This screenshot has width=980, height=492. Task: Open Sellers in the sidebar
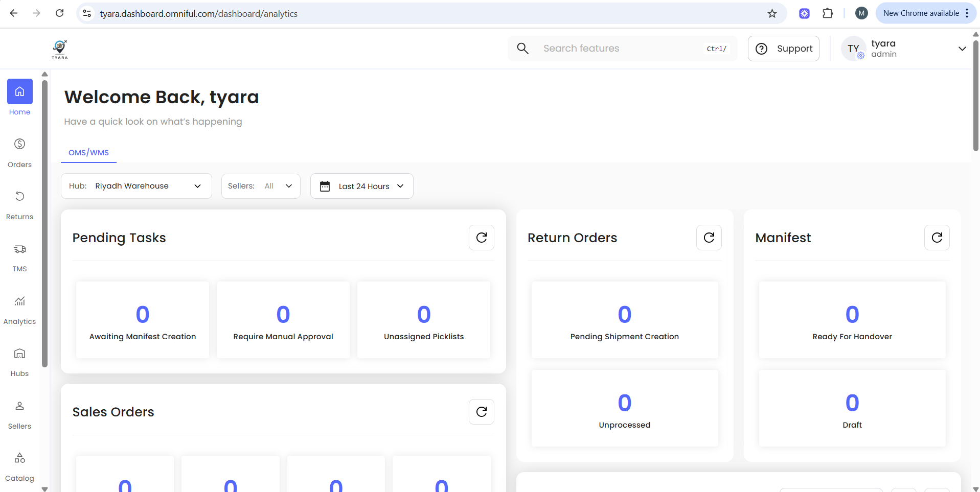(x=19, y=414)
